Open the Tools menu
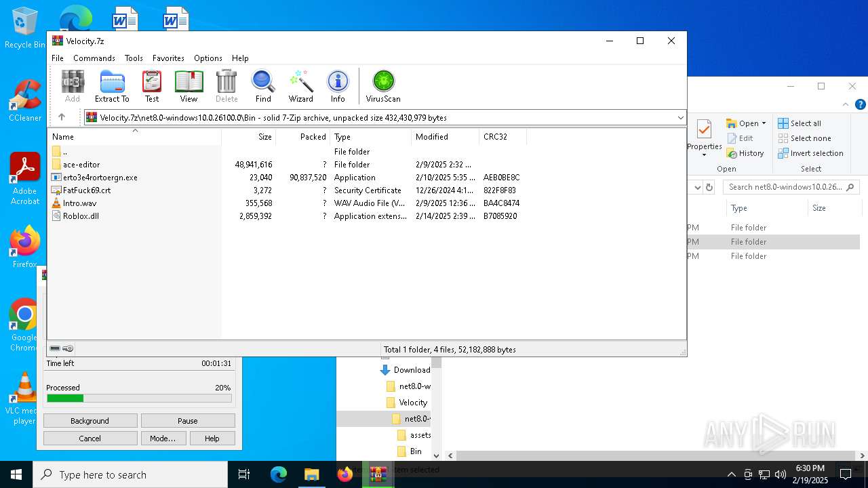The image size is (868, 488). 134,58
